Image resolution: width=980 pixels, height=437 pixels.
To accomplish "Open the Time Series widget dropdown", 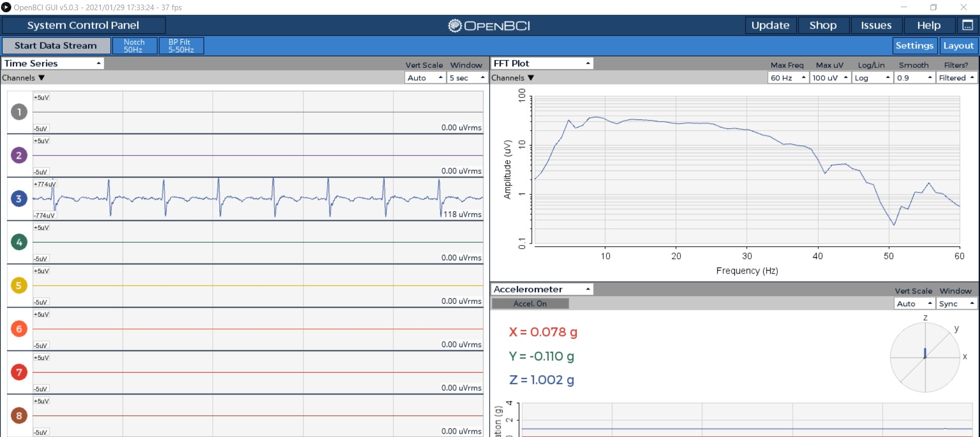I will tap(53, 63).
